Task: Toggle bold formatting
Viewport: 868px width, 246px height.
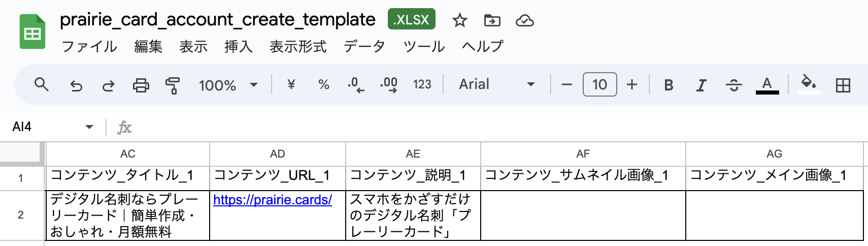Action: pyautogui.click(x=669, y=85)
